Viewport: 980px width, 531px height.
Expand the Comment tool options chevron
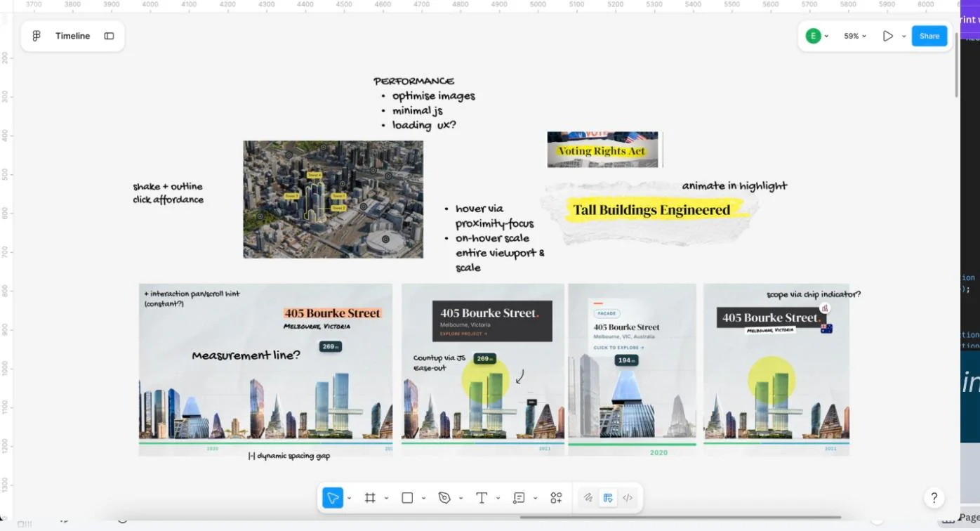pos(535,498)
